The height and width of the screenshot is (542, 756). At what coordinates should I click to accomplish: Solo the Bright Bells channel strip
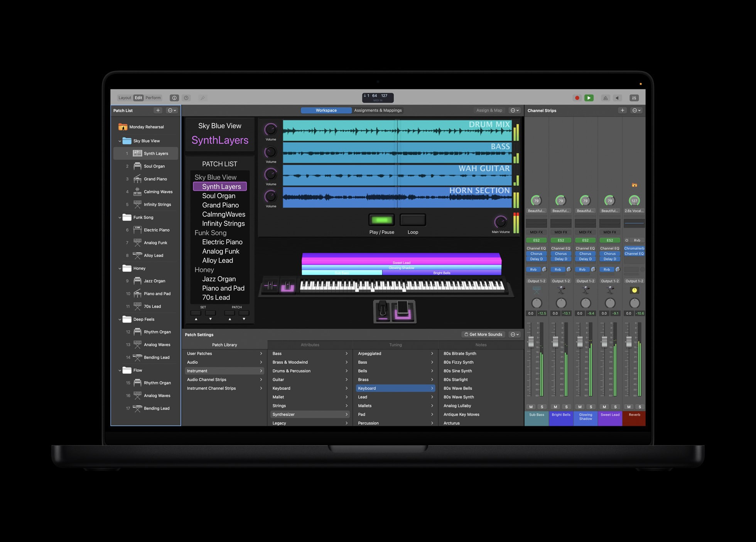(x=566, y=407)
